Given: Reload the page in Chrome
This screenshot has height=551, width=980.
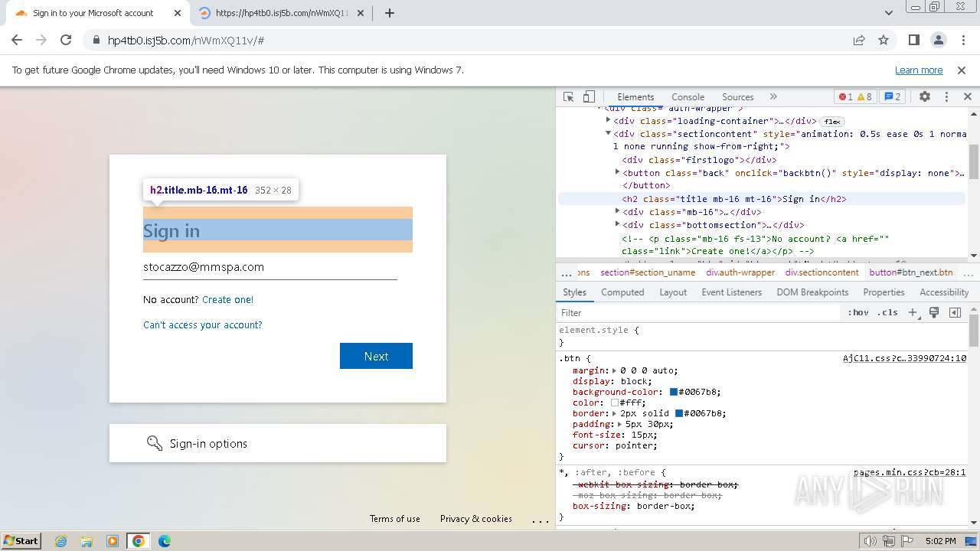Looking at the screenshot, I should pyautogui.click(x=66, y=41).
